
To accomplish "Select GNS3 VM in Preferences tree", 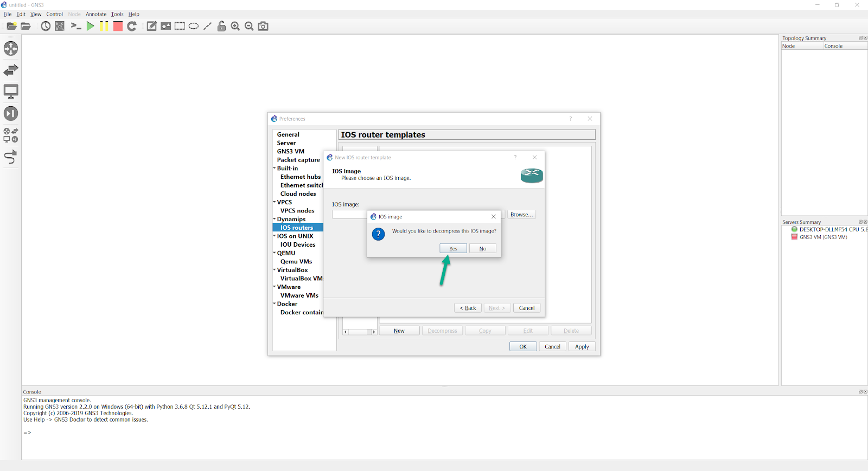I will pyautogui.click(x=291, y=151).
